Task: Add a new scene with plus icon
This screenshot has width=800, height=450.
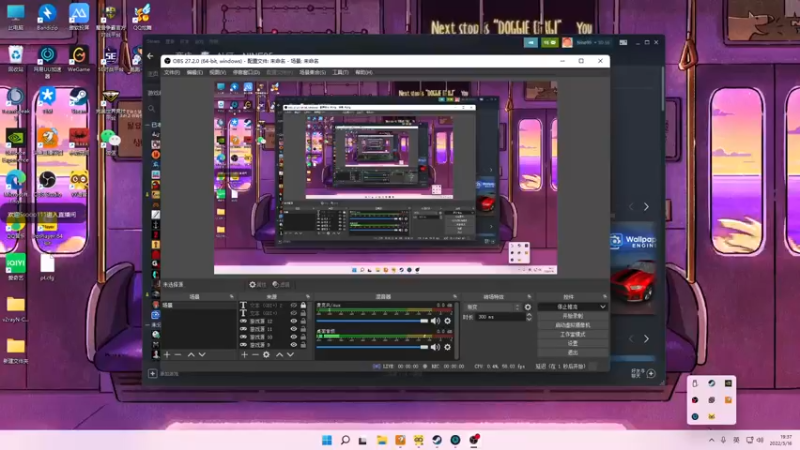Action: click(167, 355)
